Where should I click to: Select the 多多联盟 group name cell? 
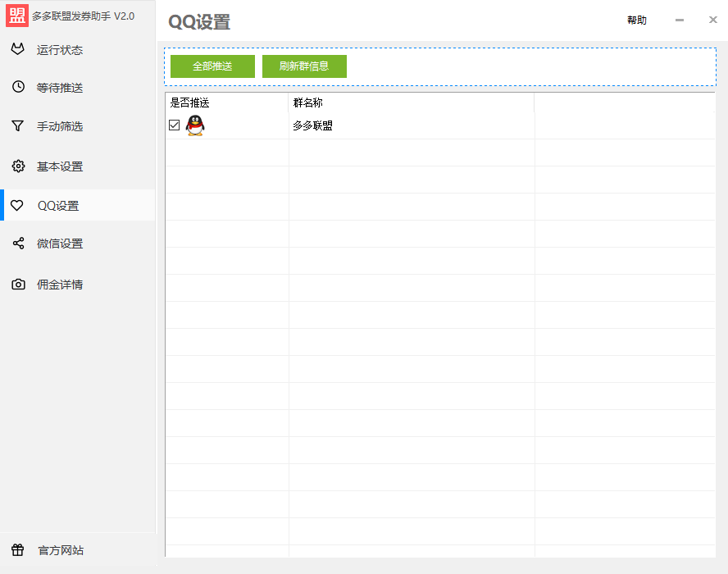pos(412,125)
